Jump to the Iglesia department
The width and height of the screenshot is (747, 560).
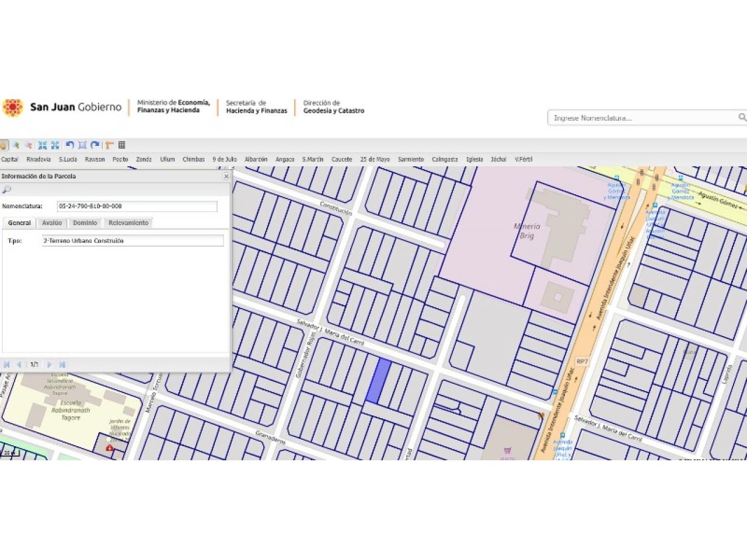point(474,159)
